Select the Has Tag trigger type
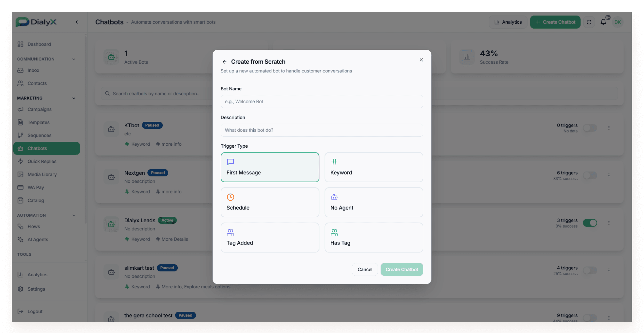This screenshot has height=333, width=644. tap(373, 238)
